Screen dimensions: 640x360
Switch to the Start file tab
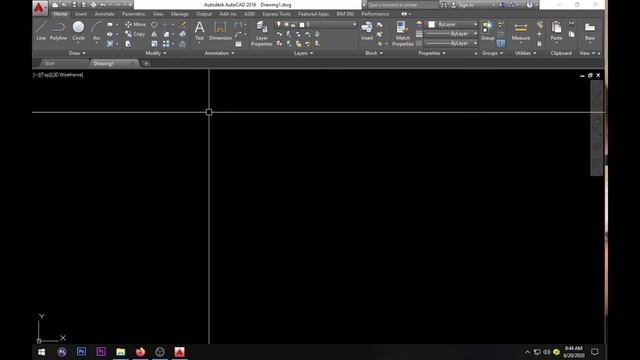click(50, 63)
